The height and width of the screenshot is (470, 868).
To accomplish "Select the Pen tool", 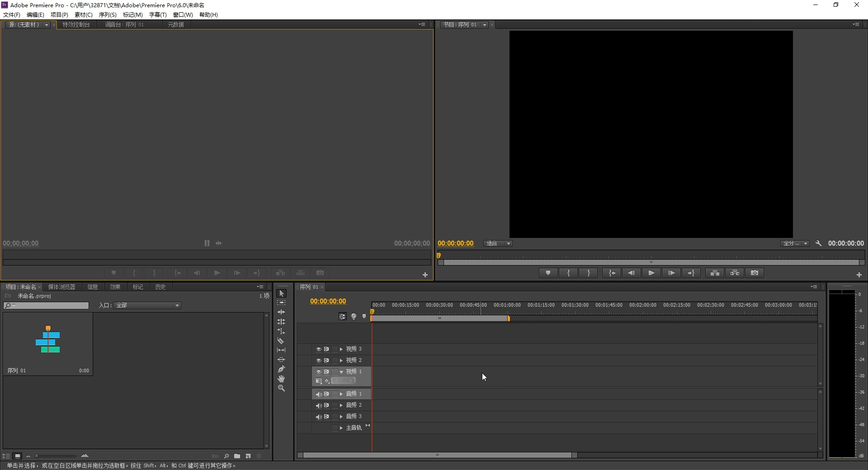I will tap(281, 369).
